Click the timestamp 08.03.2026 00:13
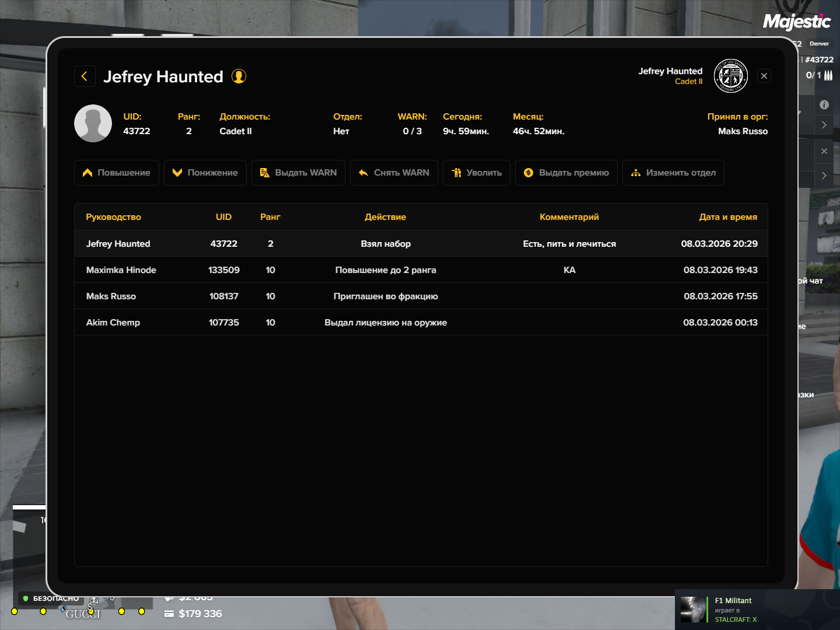Viewport: 840px width, 630px height. click(x=720, y=323)
